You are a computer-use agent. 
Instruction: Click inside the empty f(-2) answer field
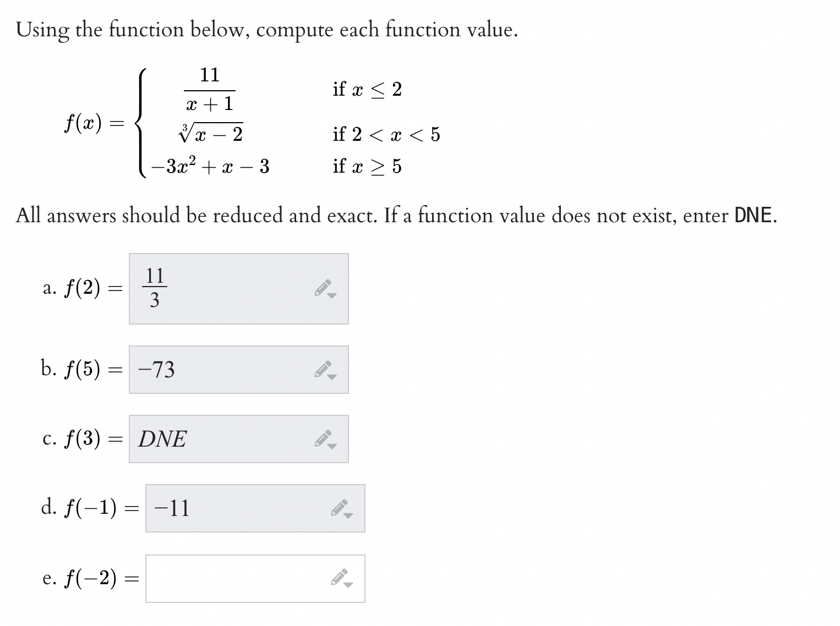coord(248,577)
